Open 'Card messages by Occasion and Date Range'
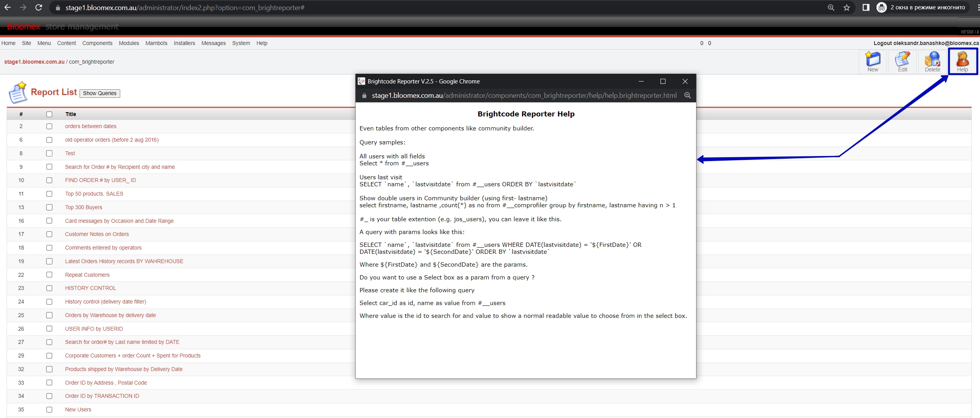 pyautogui.click(x=119, y=221)
